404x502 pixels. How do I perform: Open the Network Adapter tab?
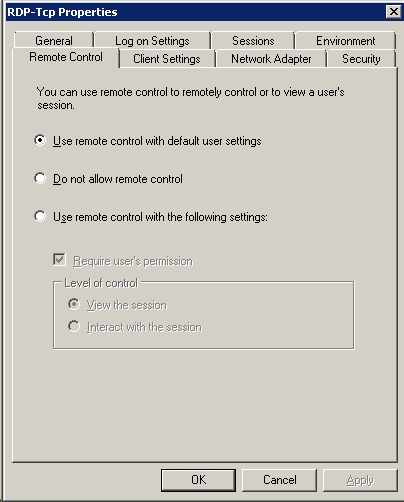pos(271,59)
